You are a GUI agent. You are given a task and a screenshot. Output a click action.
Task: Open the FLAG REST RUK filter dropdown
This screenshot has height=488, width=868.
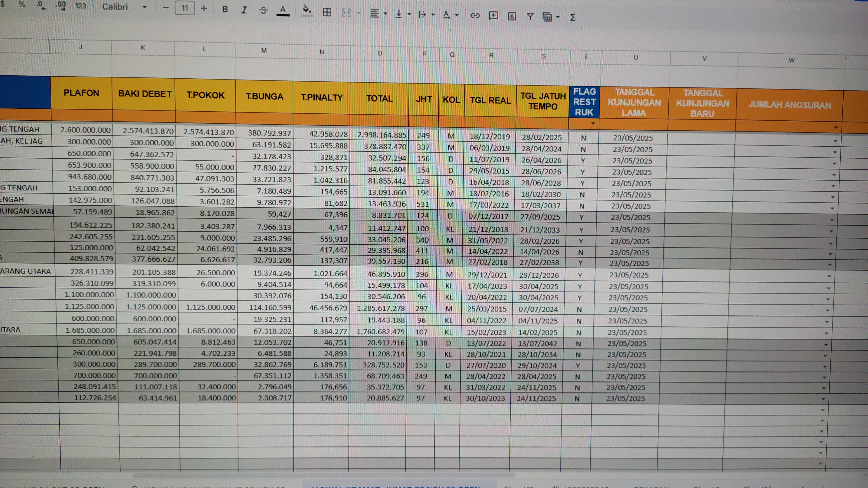[593, 124]
